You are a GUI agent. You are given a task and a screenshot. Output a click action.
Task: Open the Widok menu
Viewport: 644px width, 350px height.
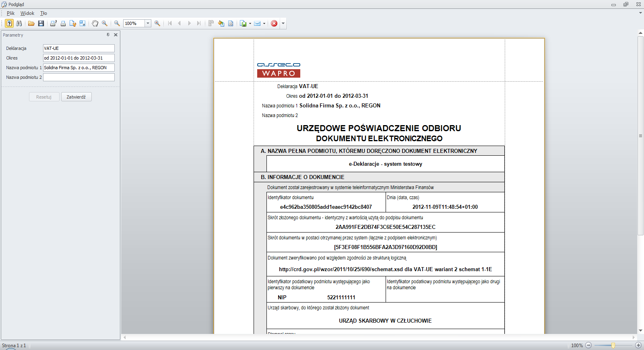coord(27,13)
